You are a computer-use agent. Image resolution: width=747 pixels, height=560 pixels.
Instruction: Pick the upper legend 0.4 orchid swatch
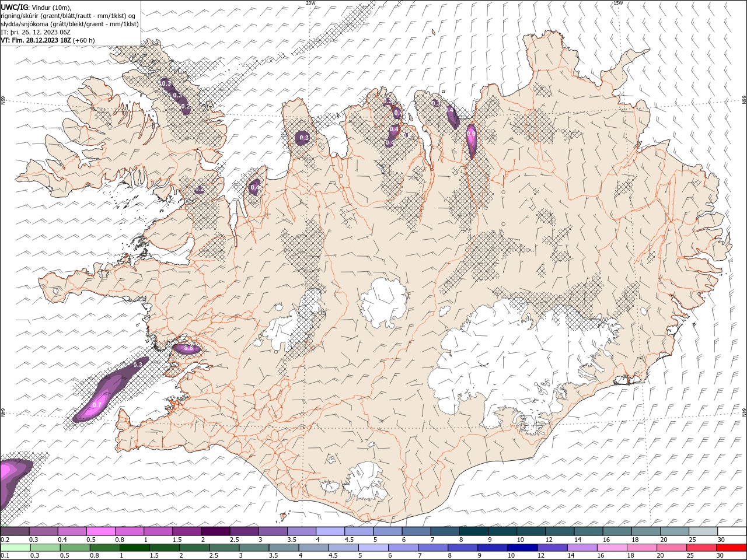(72, 531)
